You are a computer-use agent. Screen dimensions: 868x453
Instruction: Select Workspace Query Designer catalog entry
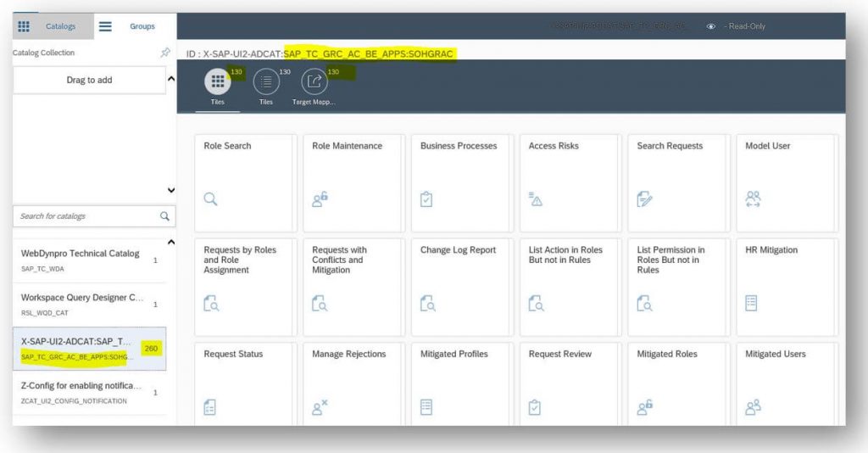coord(89,305)
